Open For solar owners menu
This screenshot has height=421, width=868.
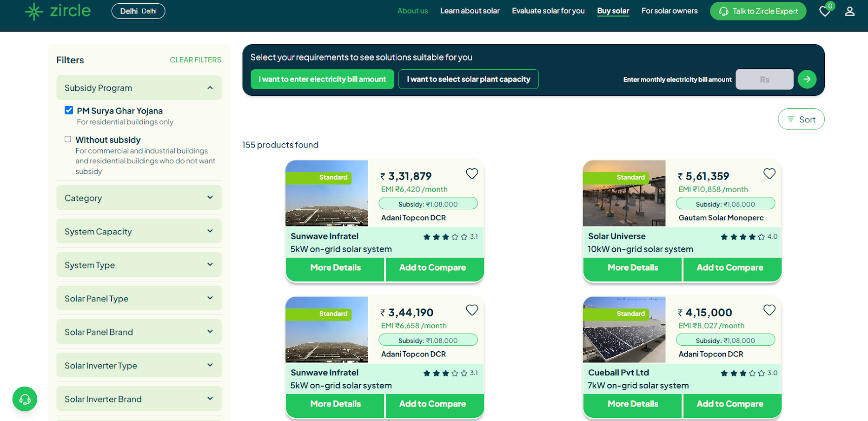point(669,11)
